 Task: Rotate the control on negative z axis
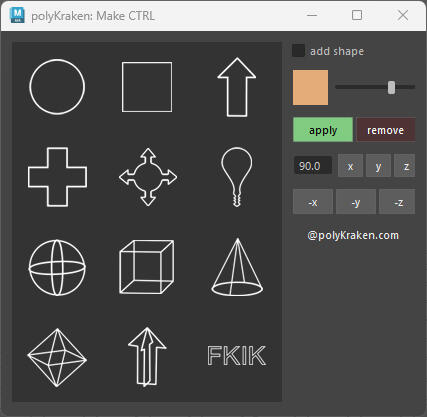click(x=398, y=202)
